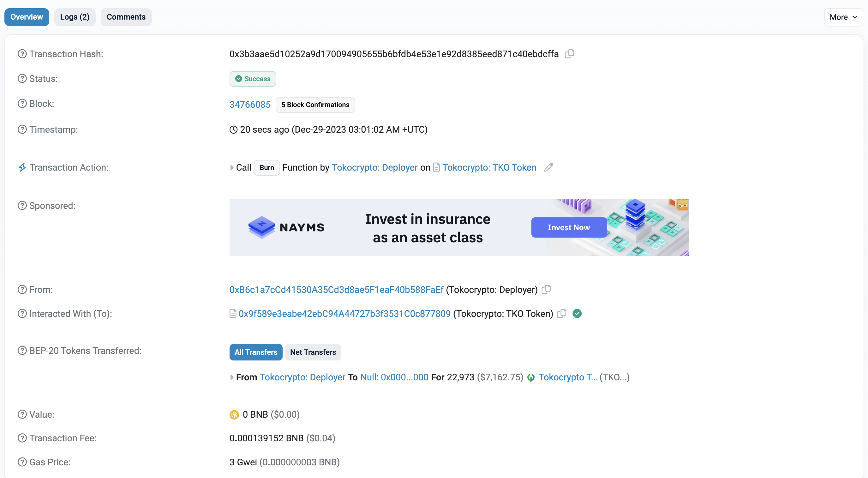
Task: Copy the TKO Token contract address
Action: [x=562, y=313]
